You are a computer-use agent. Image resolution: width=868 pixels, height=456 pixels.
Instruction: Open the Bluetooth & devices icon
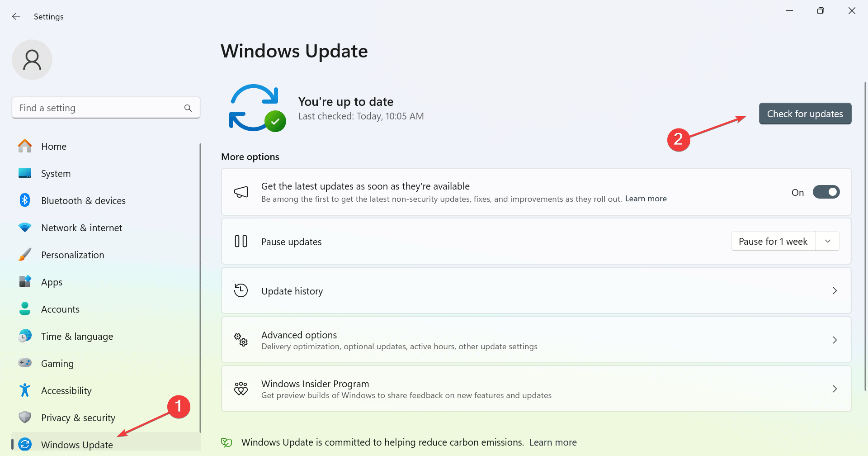[25, 200]
